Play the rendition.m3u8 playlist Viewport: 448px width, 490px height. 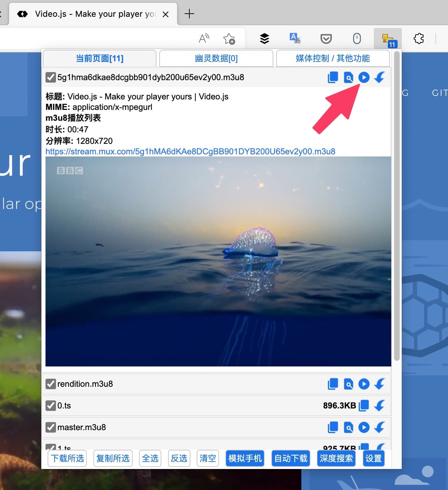[364, 384]
